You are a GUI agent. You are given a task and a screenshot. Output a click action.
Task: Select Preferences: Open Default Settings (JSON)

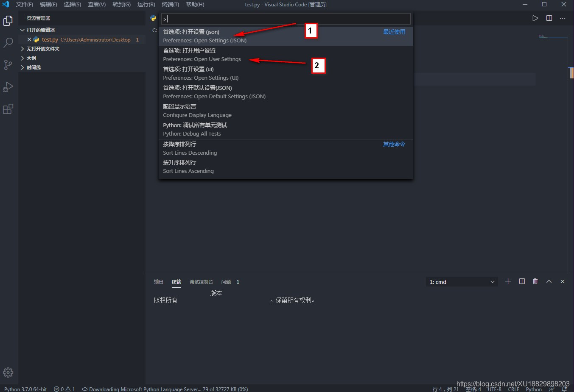(286, 92)
